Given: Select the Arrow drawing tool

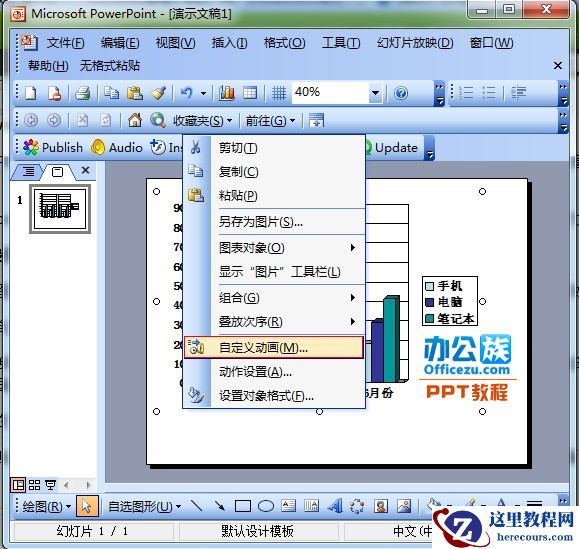Looking at the screenshot, I should (x=219, y=506).
